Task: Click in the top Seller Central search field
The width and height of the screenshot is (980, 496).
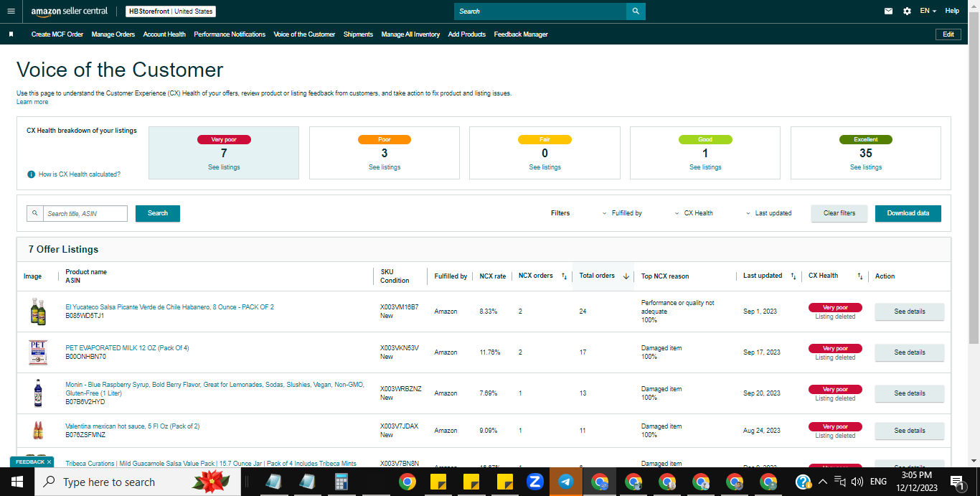Action: click(540, 11)
